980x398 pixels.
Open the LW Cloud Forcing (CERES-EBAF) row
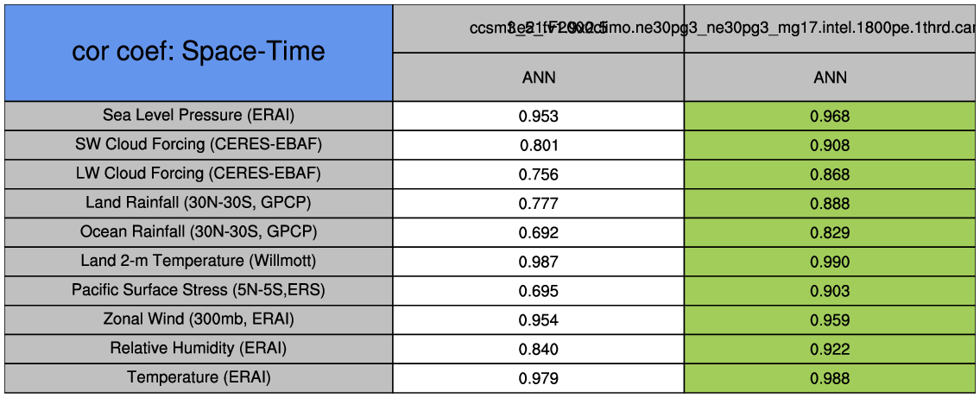[199, 174]
